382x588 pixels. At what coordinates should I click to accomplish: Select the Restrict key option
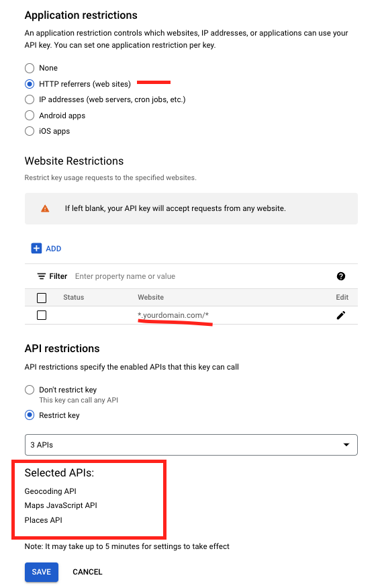coord(30,415)
